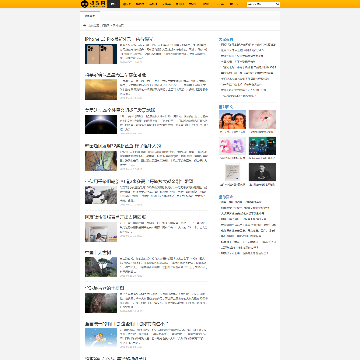Viewport: 360px width, 360px height.
Task: Select the active tab with the orange top border
Action: [x=90, y=16]
